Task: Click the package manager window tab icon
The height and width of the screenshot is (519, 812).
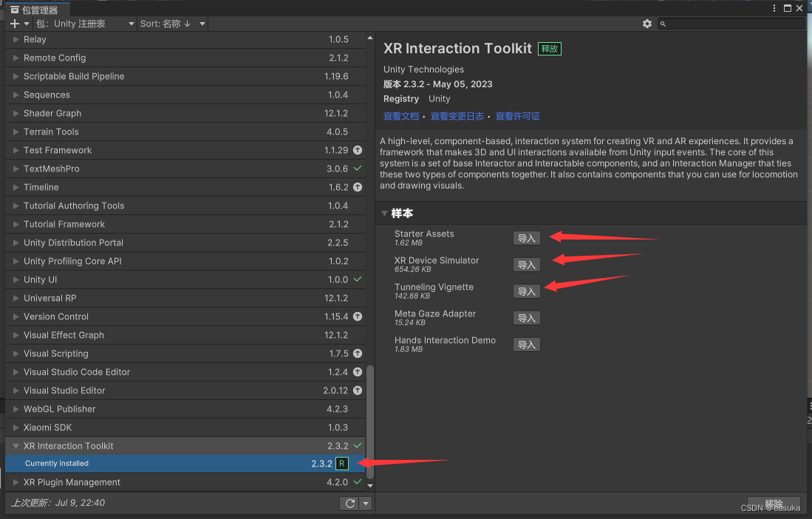Action: click(15, 10)
